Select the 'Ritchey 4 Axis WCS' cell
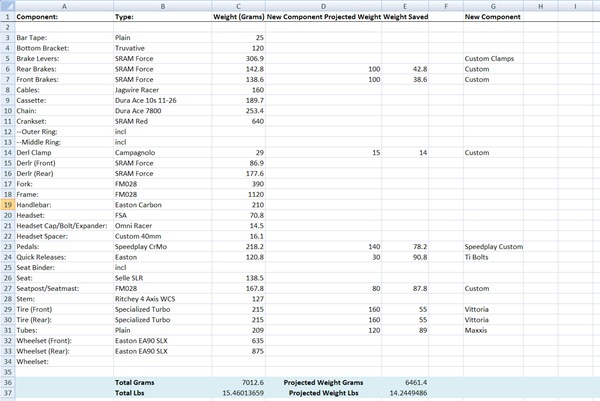Viewport: 600px width, 401px height. coord(162,299)
